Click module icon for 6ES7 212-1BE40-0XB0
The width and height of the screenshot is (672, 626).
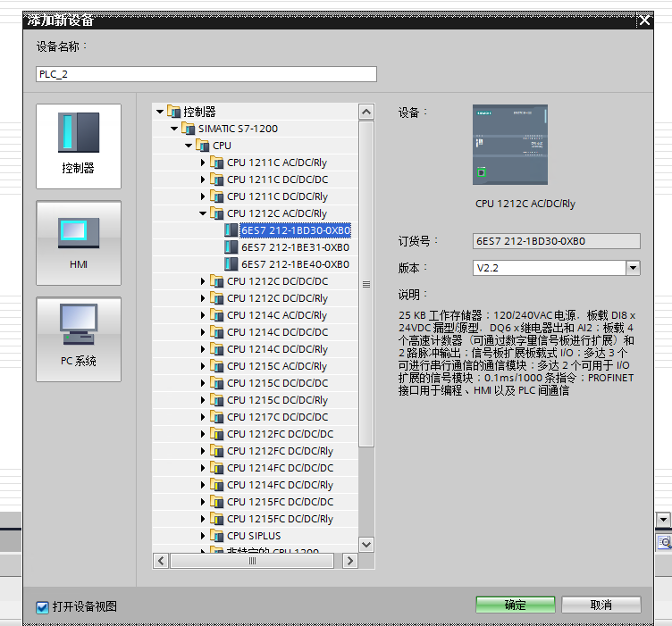(231, 264)
